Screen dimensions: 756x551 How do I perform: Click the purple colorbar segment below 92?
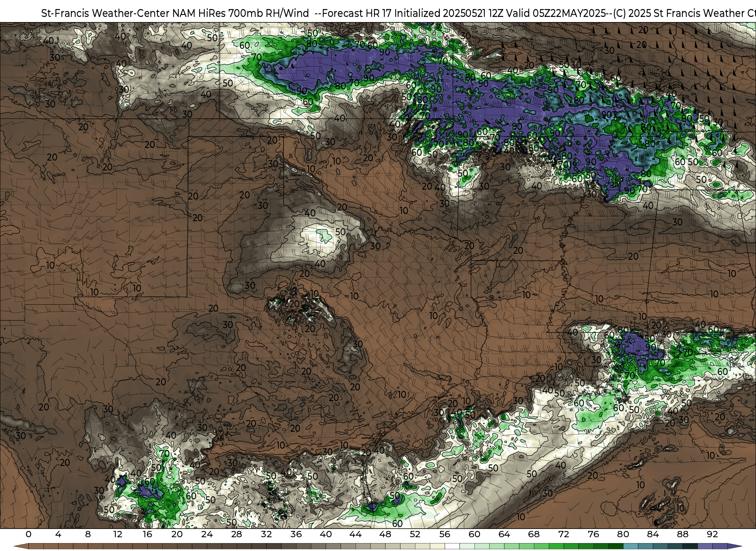[x=720, y=546]
